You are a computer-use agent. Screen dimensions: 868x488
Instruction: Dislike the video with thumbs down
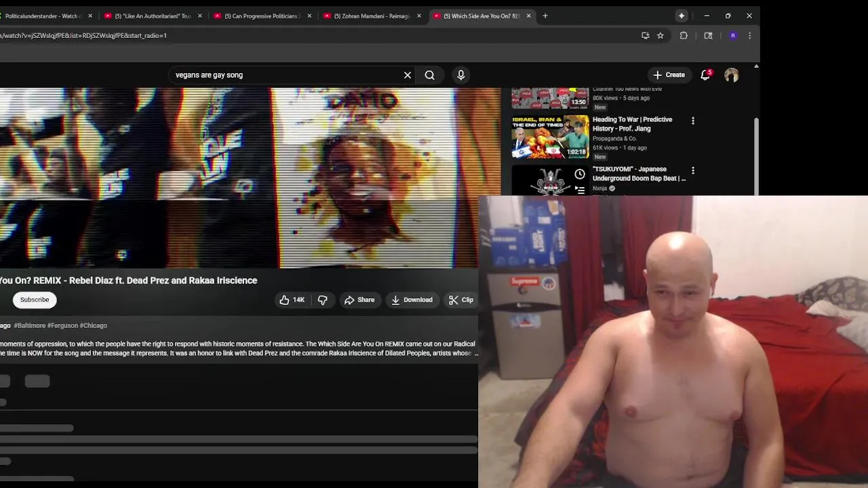pos(323,300)
